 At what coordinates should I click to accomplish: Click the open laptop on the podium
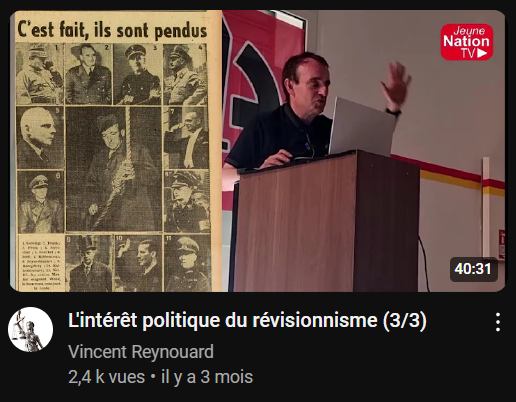pyautogui.click(x=362, y=127)
